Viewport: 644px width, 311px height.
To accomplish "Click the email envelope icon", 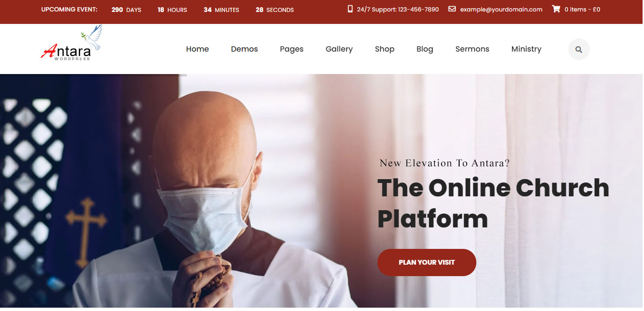I will 452,9.
